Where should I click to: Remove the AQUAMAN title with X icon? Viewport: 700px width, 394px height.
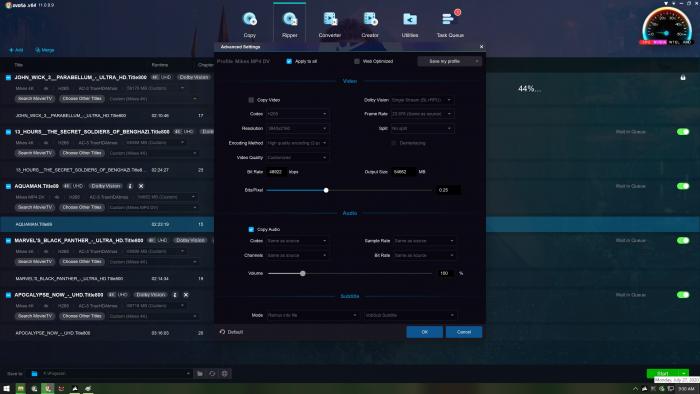141,186
